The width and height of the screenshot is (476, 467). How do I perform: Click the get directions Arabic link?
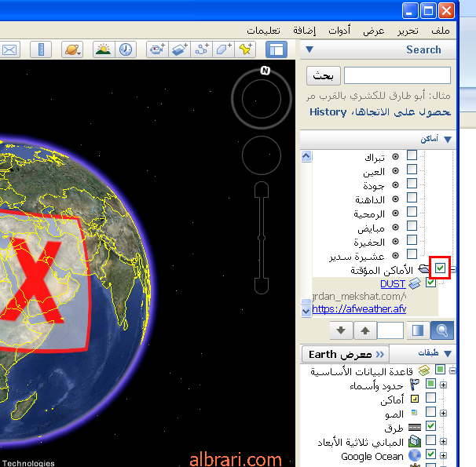point(401,112)
